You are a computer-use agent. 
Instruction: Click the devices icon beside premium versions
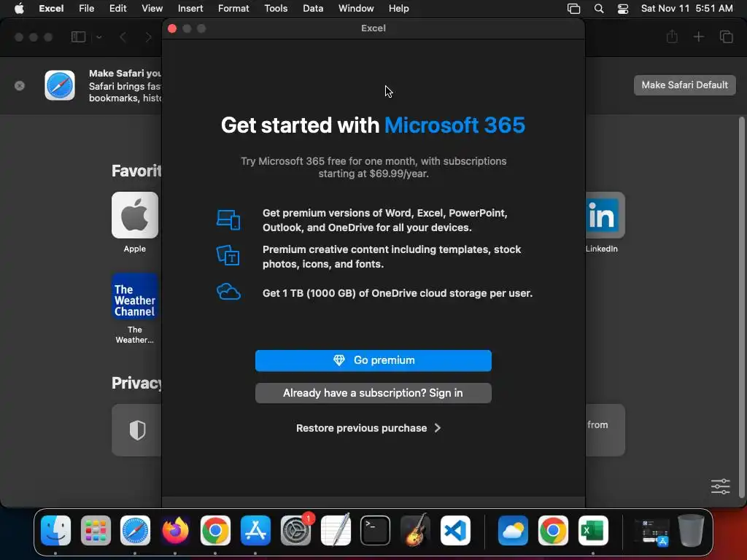click(228, 220)
